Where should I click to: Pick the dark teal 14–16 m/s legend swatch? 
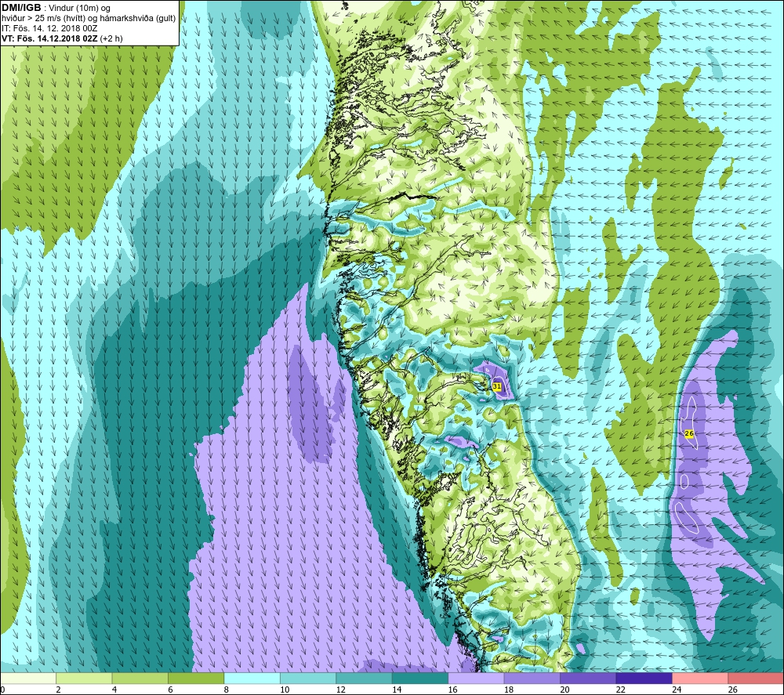(420, 678)
